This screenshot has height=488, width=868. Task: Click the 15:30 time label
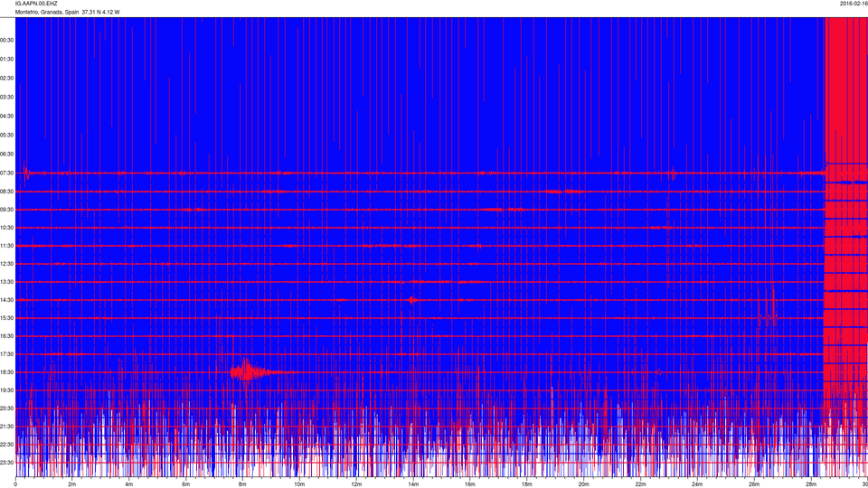point(6,318)
